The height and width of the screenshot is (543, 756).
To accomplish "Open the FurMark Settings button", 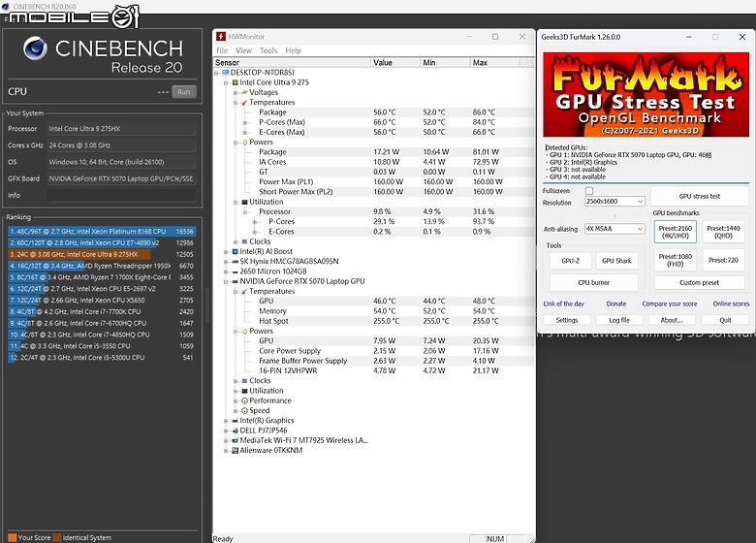I will pos(567,320).
